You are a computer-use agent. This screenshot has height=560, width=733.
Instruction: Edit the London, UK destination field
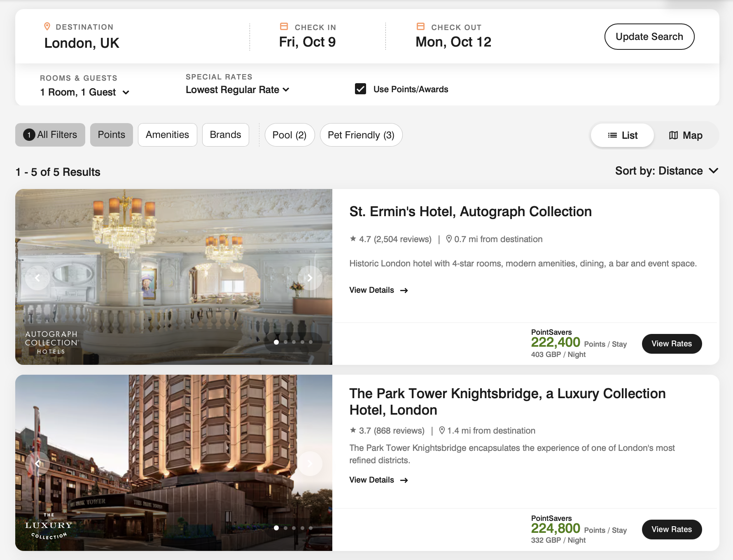(x=82, y=43)
